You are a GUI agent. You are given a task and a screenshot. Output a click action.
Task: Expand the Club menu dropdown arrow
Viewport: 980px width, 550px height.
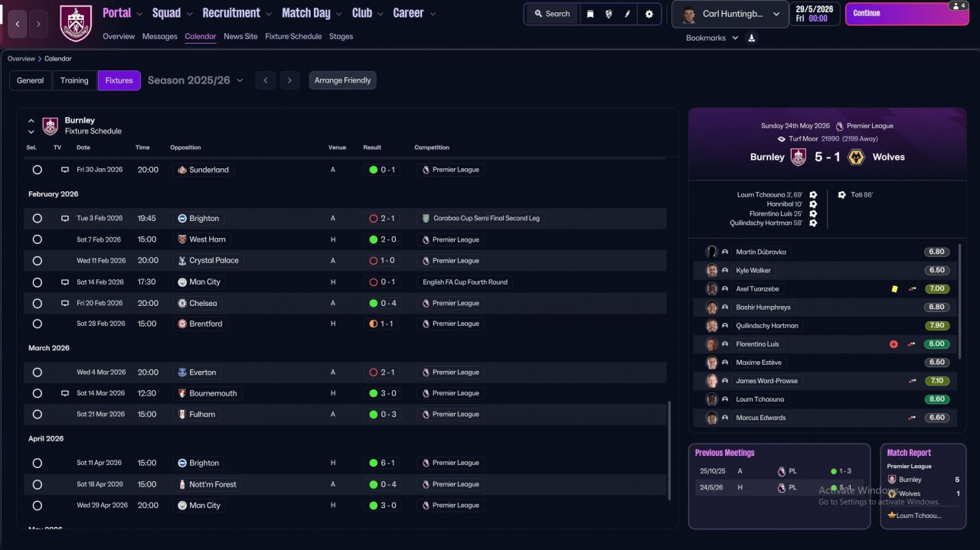pyautogui.click(x=380, y=14)
